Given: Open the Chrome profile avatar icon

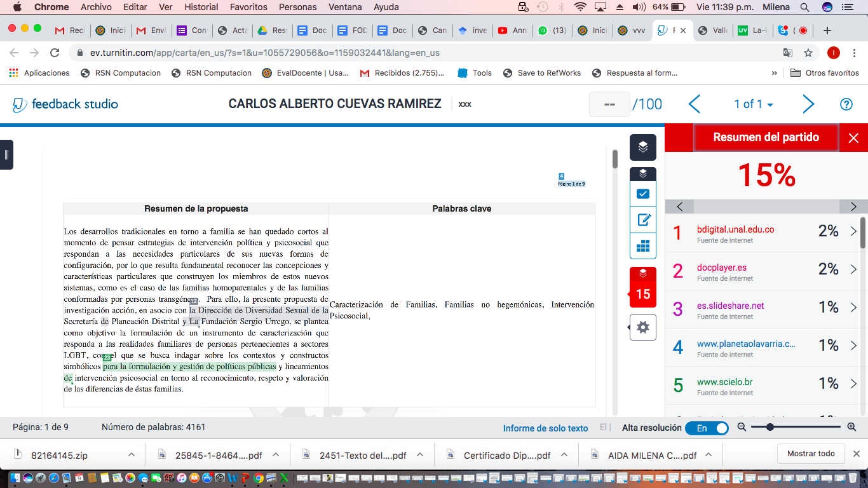Looking at the screenshot, I should pyautogui.click(x=834, y=53).
